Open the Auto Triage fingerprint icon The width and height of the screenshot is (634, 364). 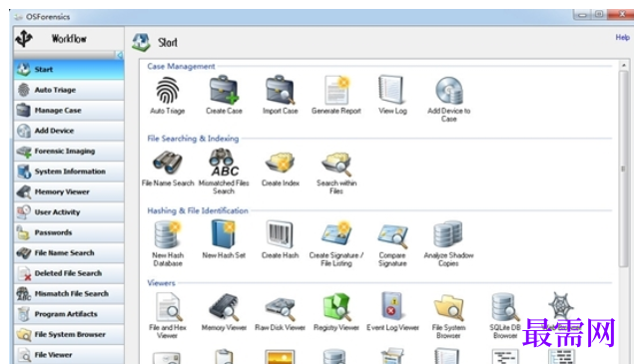[168, 90]
